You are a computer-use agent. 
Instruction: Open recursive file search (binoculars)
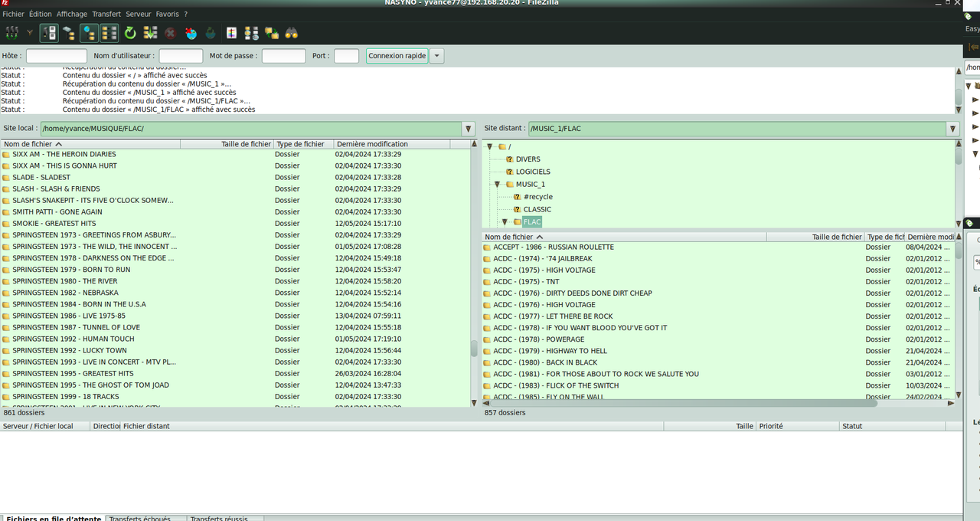click(x=292, y=33)
